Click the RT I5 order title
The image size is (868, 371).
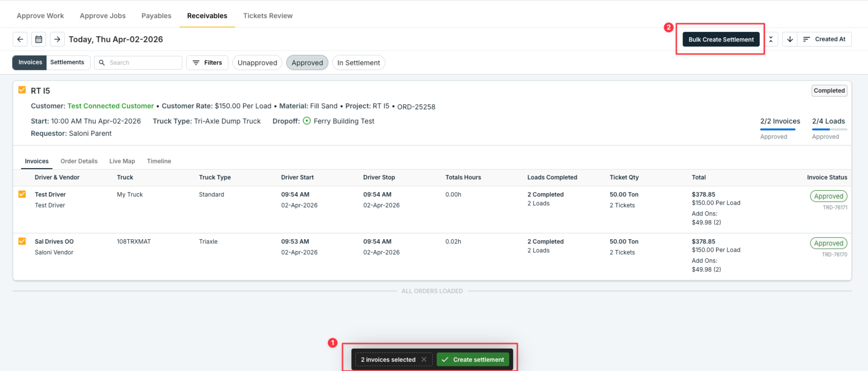click(40, 90)
